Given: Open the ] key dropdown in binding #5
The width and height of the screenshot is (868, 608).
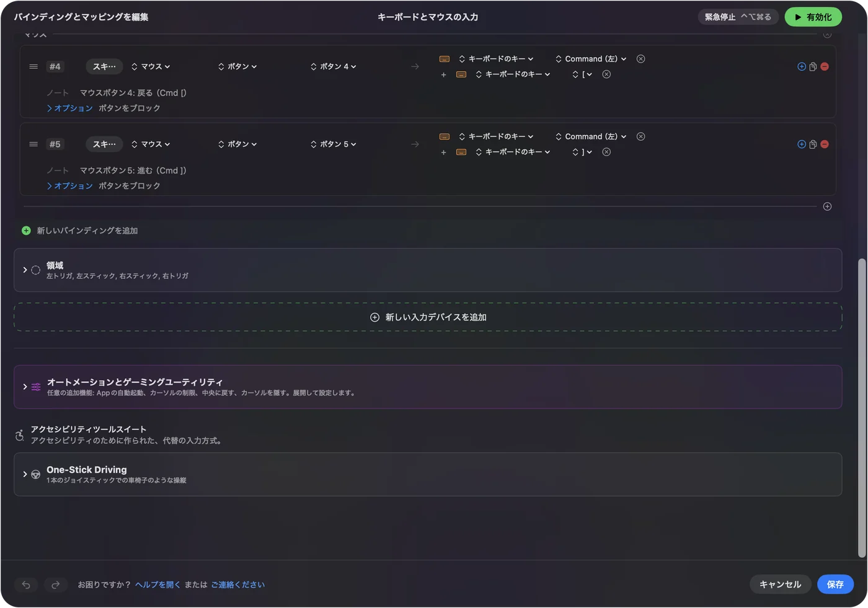Looking at the screenshot, I should [582, 152].
